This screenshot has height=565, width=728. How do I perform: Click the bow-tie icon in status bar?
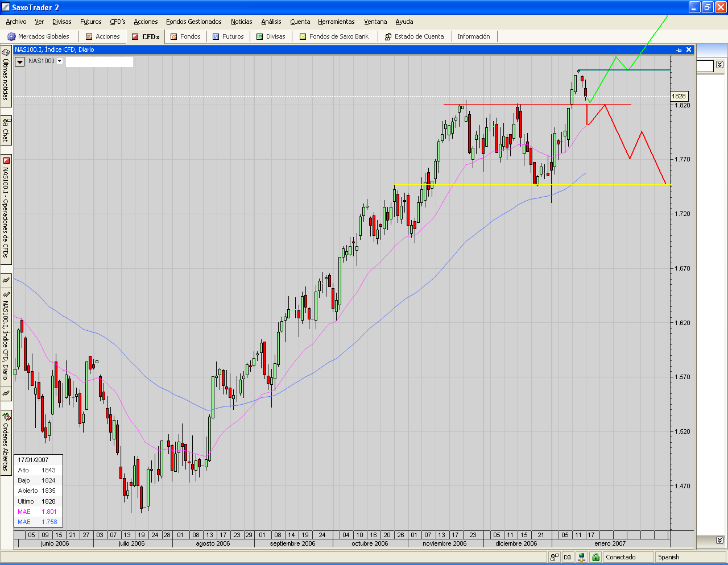click(x=567, y=557)
